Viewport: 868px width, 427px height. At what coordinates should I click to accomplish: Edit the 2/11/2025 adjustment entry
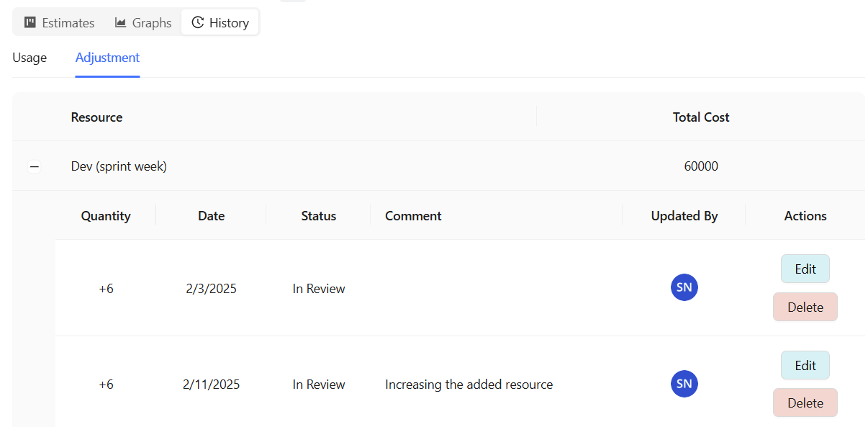805,365
